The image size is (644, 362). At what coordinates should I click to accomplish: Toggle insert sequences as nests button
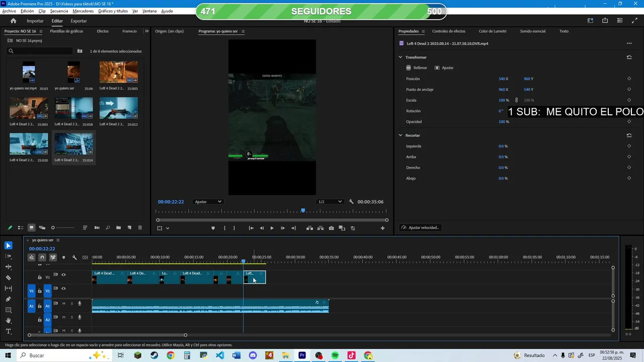click(31, 257)
